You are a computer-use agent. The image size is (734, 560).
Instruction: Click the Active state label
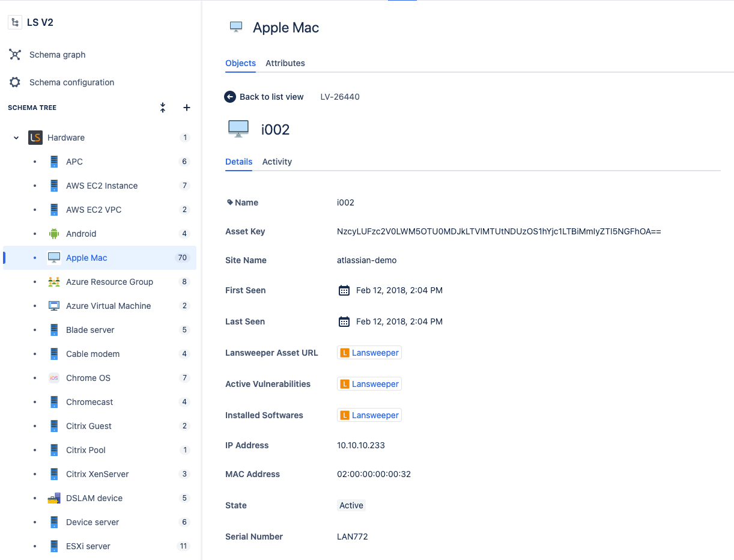(x=351, y=505)
